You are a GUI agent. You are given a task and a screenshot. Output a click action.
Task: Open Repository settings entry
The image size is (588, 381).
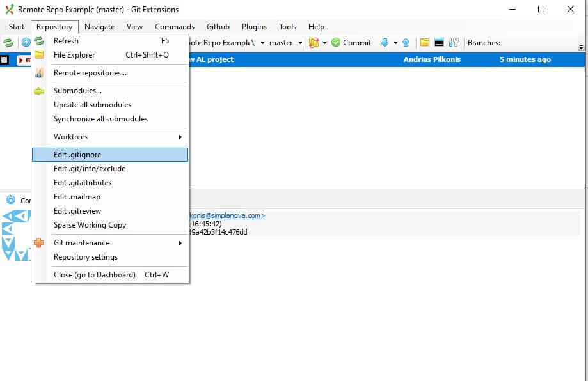point(110,257)
